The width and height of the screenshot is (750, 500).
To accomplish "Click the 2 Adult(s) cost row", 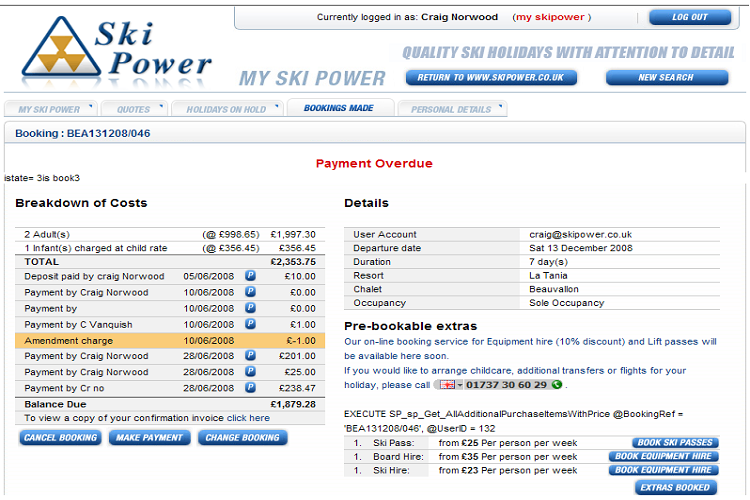I will pos(170,234).
